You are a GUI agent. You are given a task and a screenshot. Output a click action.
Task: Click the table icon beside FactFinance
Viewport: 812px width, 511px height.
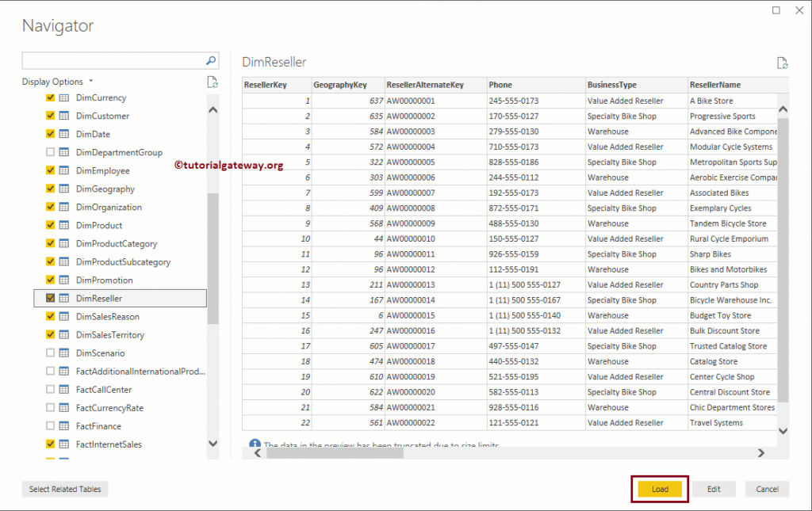coord(66,425)
